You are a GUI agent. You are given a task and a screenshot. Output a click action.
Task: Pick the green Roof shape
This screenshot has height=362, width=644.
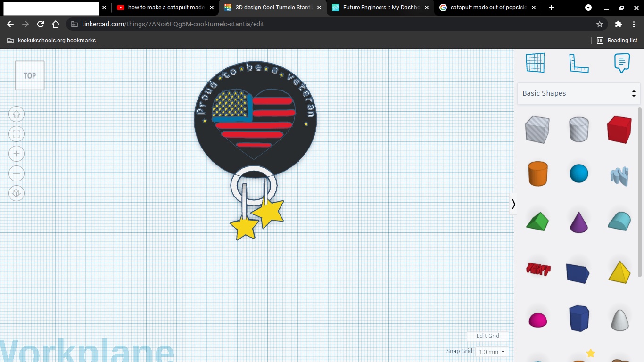pyautogui.click(x=537, y=222)
